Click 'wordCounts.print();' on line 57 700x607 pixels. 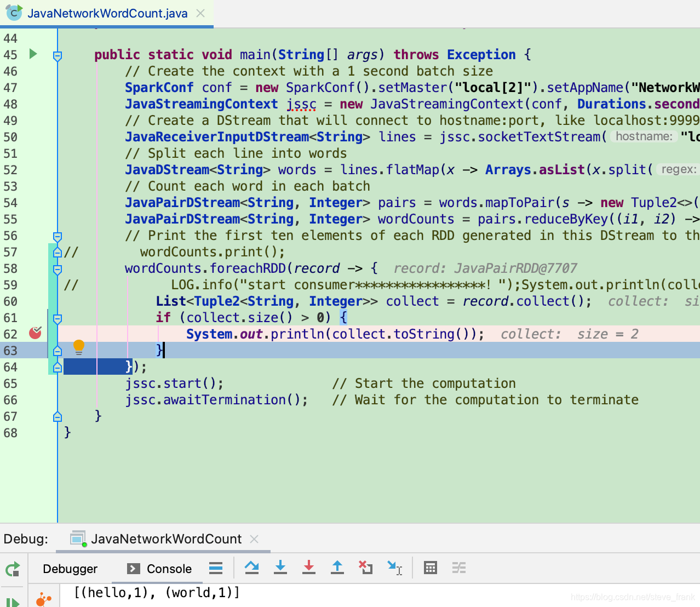click(213, 252)
